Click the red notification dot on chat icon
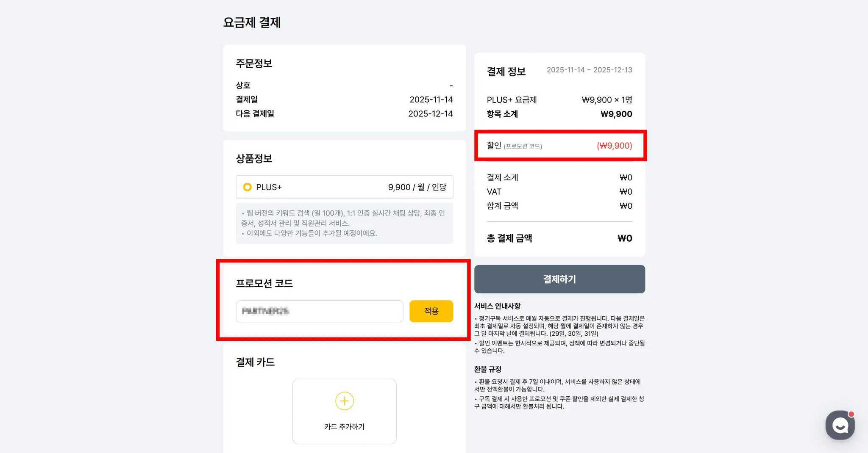868x453 pixels. (x=851, y=414)
